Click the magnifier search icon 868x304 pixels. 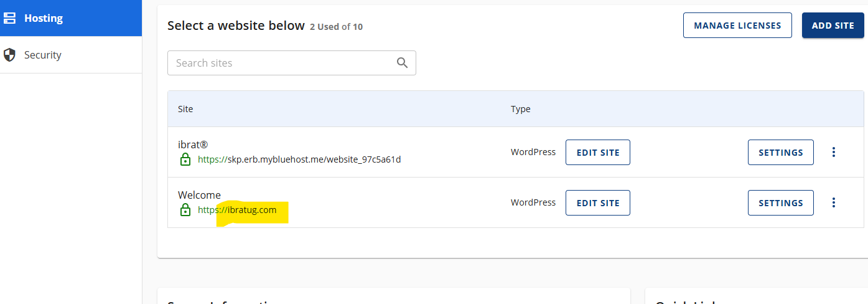[x=402, y=63]
